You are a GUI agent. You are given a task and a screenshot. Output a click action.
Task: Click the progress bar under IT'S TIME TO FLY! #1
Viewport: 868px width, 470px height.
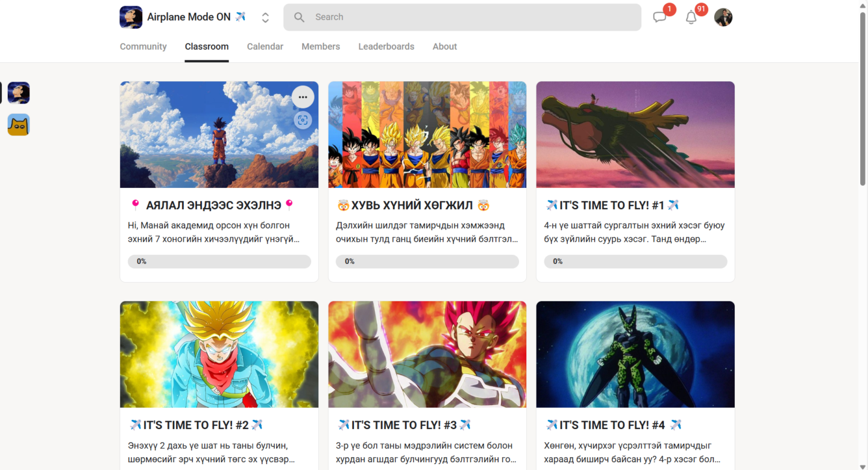(x=635, y=262)
